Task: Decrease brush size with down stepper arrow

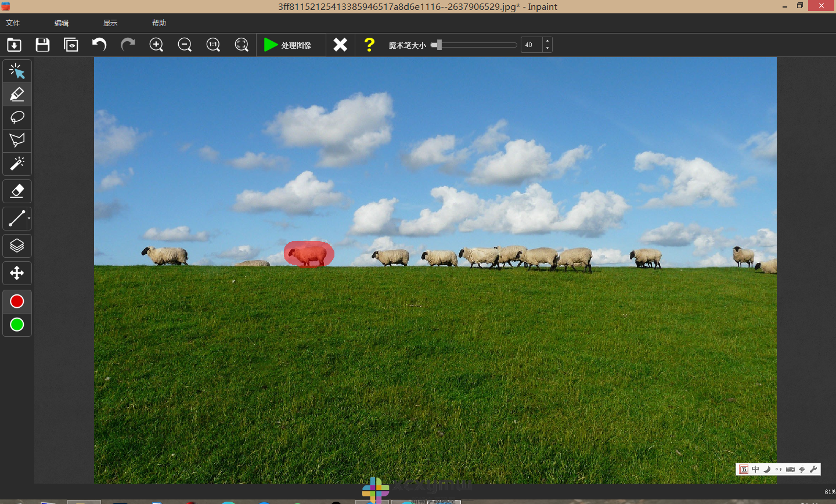Action: [547, 49]
